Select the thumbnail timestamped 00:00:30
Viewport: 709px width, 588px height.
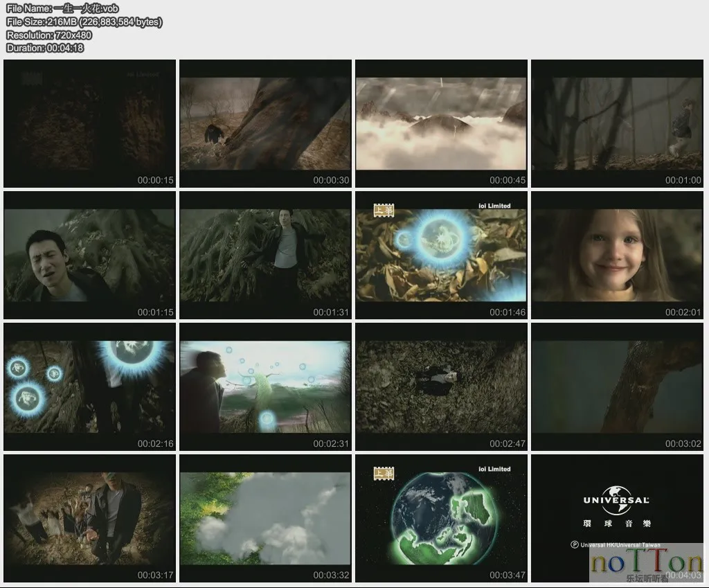pos(266,123)
